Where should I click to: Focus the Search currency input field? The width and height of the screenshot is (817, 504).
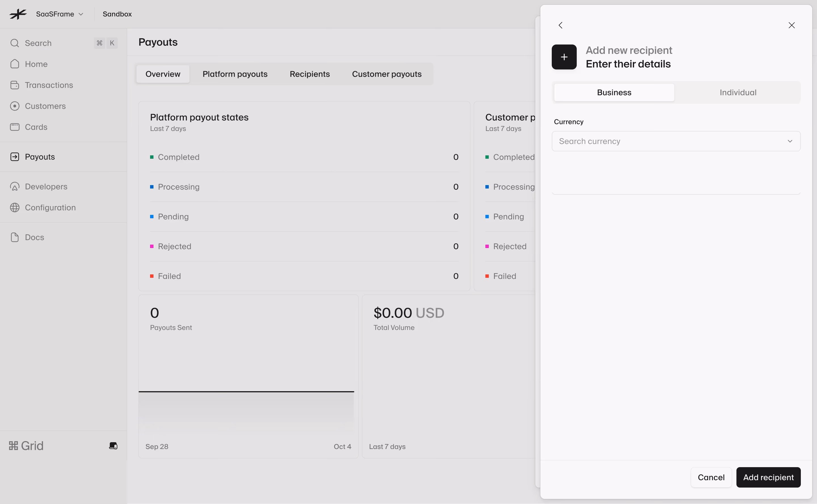click(676, 141)
